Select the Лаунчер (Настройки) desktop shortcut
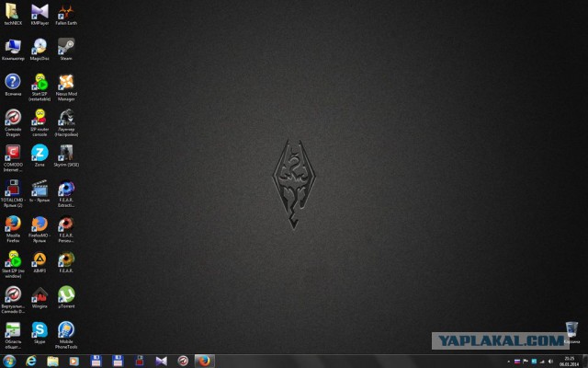The image size is (588, 368). 66,122
